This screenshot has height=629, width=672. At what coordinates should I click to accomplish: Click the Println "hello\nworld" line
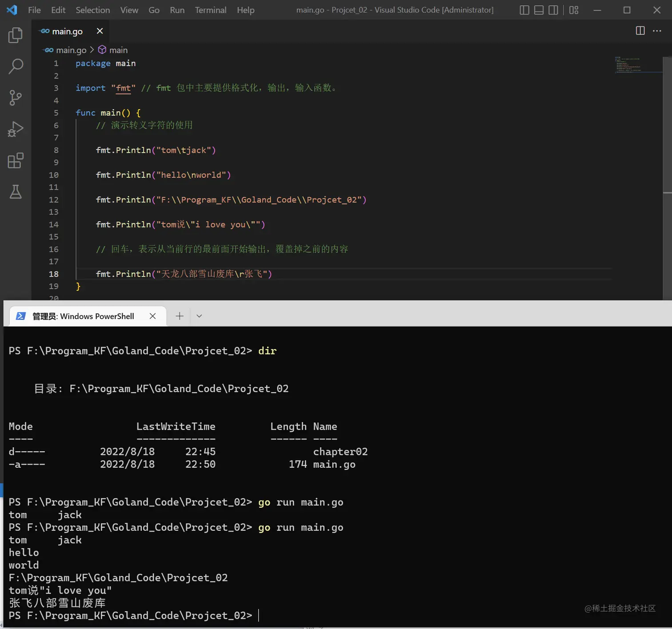pos(163,175)
